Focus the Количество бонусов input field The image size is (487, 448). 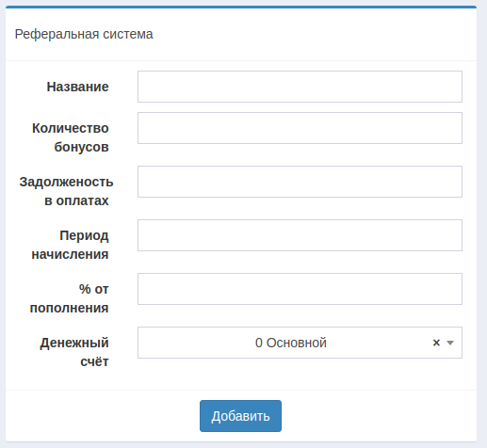tap(300, 128)
